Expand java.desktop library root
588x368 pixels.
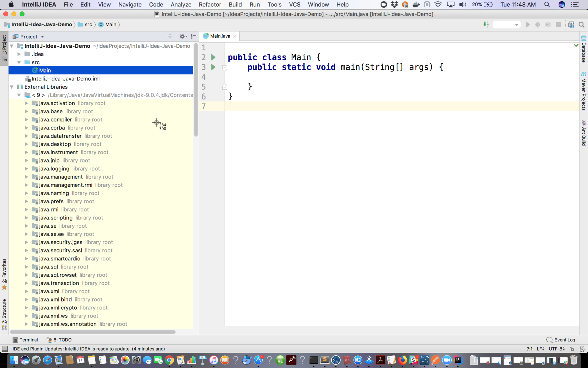point(26,144)
